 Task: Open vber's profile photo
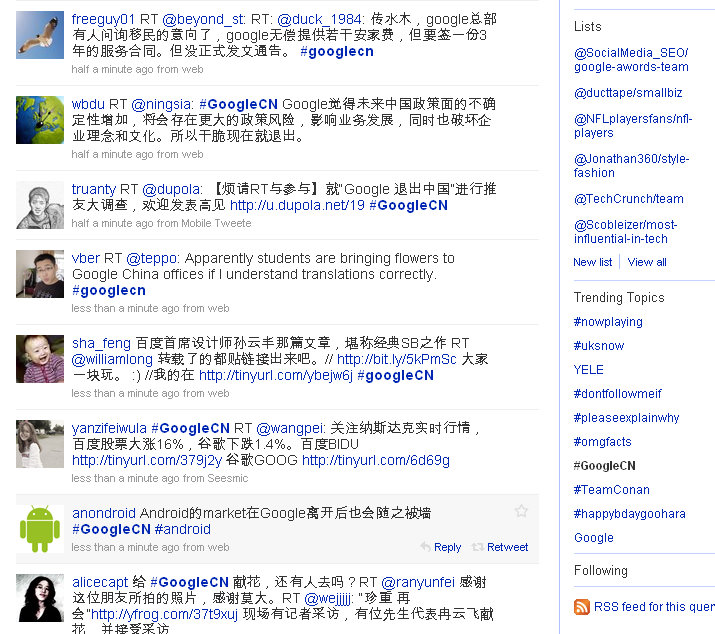[x=40, y=274]
